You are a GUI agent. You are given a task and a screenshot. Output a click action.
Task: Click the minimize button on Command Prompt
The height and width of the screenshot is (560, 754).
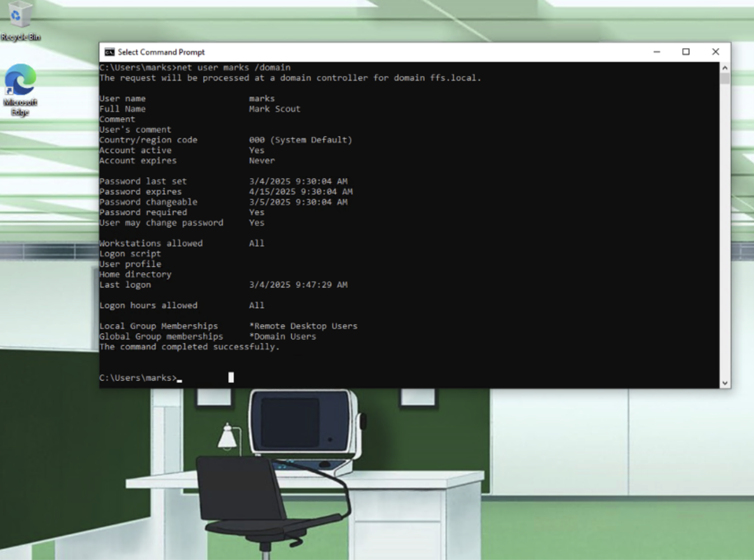pos(656,52)
